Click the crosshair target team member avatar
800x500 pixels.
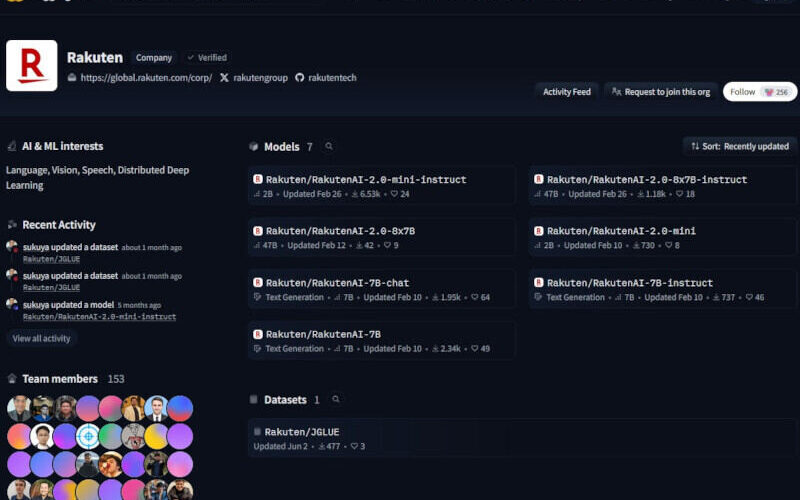(x=88, y=436)
